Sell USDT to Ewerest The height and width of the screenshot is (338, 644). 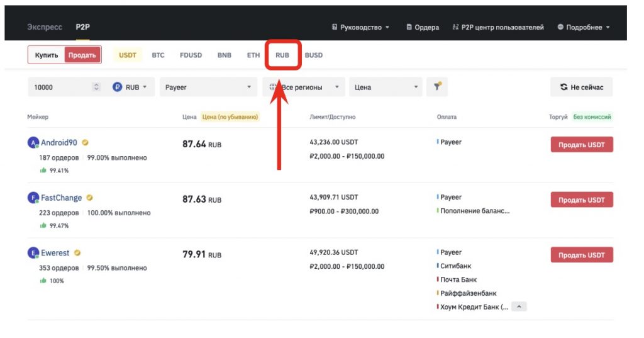[582, 255]
